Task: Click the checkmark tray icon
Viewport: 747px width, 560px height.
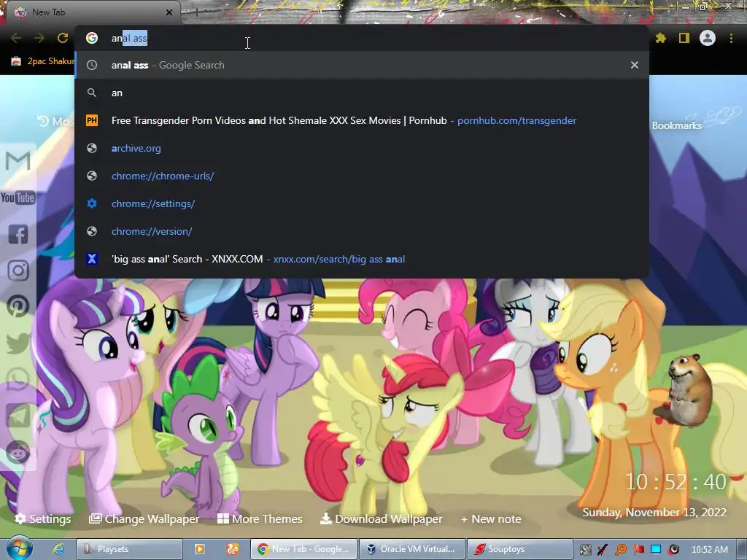Action: (602, 550)
